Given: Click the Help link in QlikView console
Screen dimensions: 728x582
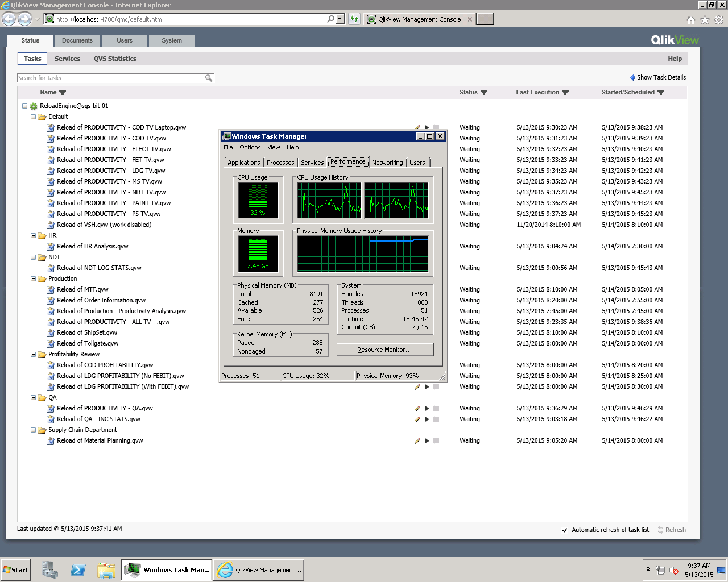Looking at the screenshot, I should point(675,59).
